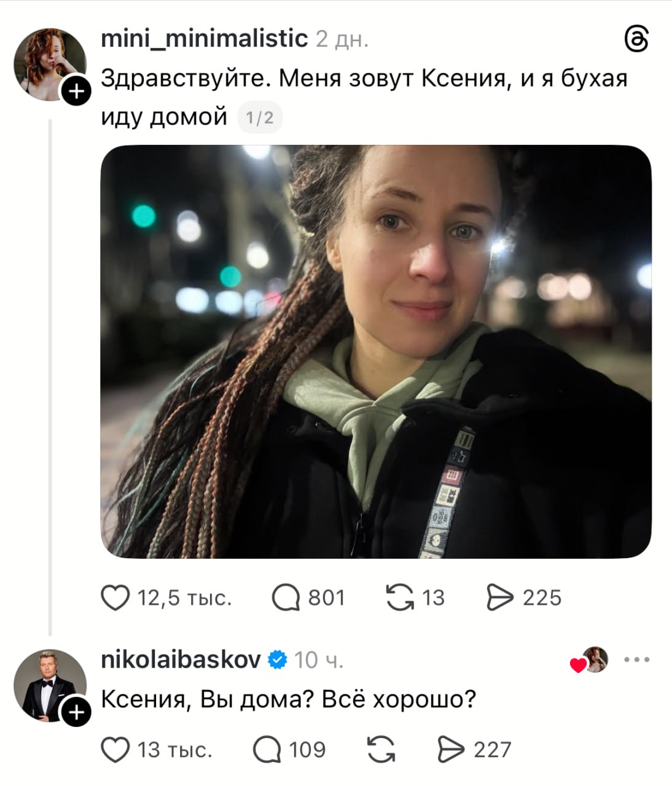The height and width of the screenshot is (786, 672).
Task: Tap the 1/2 thread counter badge
Action: [259, 117]
